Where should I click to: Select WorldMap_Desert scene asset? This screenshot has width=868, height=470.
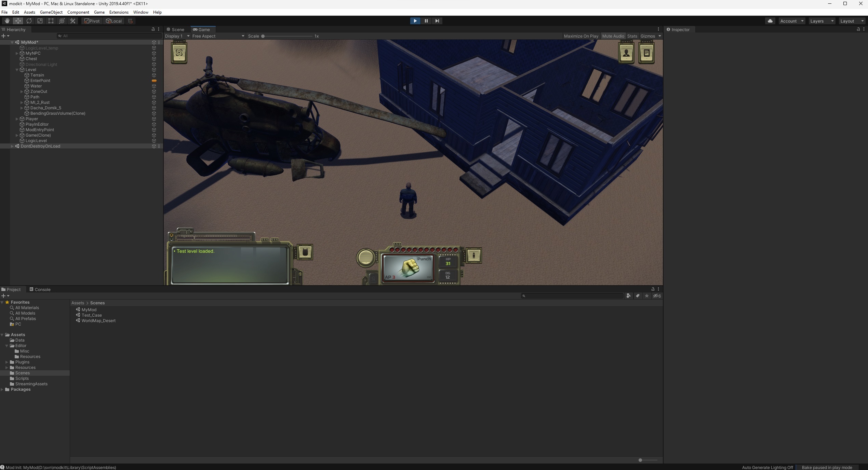[98, 321]
